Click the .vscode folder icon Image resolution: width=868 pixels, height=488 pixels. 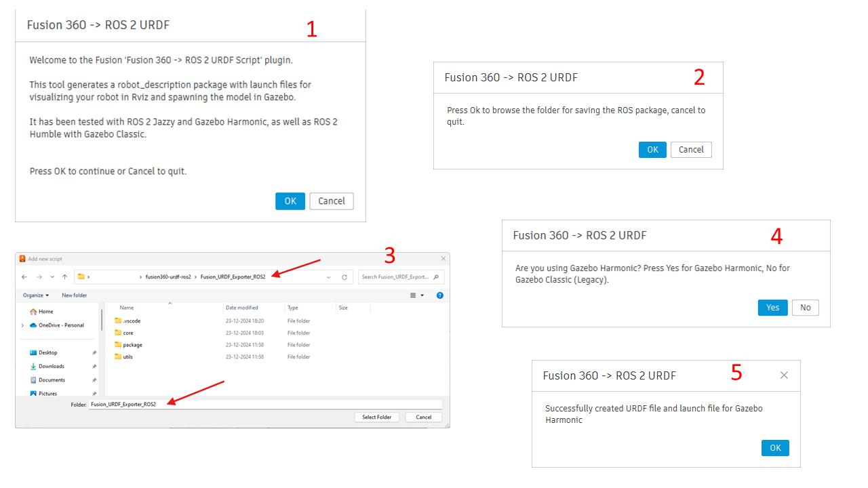click(x=118, y=321)
